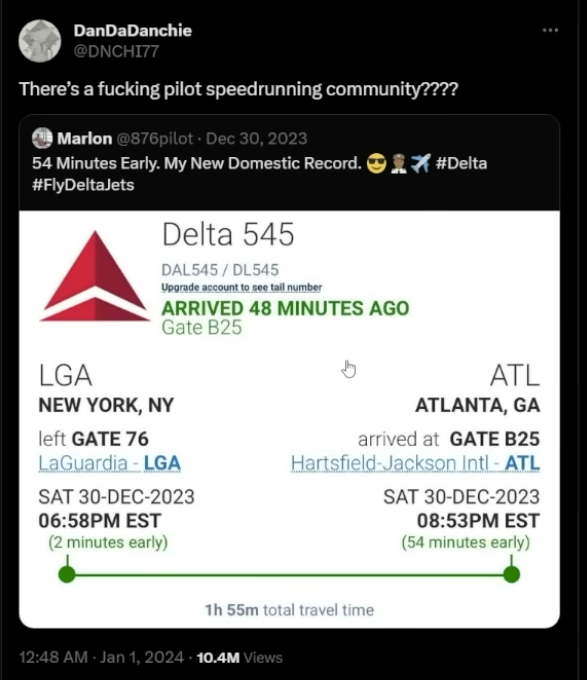The width and height of the screenshot is (587, 680).
Task: Click the 10.4M Views count
Action: click(239, 657)
